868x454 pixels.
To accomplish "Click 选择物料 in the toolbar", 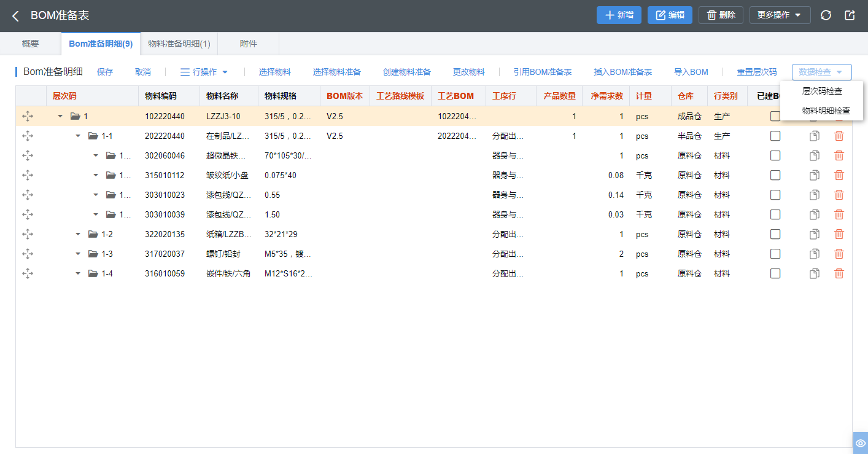I will click(274, 72).
